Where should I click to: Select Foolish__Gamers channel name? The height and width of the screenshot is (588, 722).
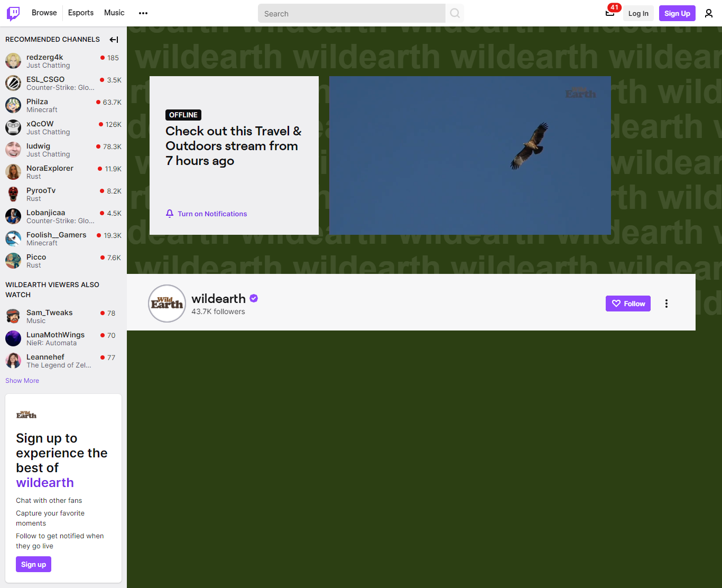click(x=57, y=235)
